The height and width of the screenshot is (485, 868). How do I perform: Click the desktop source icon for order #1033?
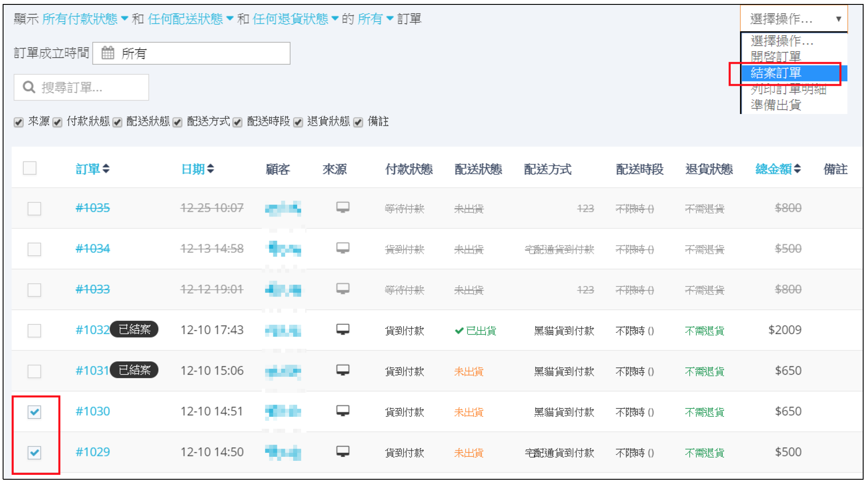coord(343,289)
